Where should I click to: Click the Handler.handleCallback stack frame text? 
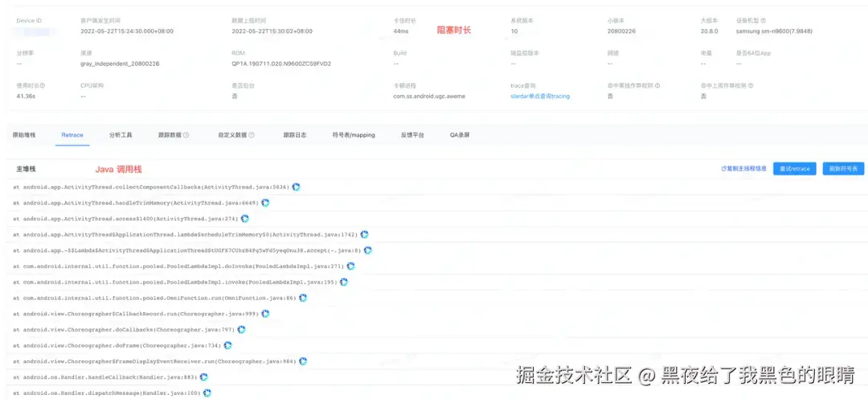coord(104,376)
